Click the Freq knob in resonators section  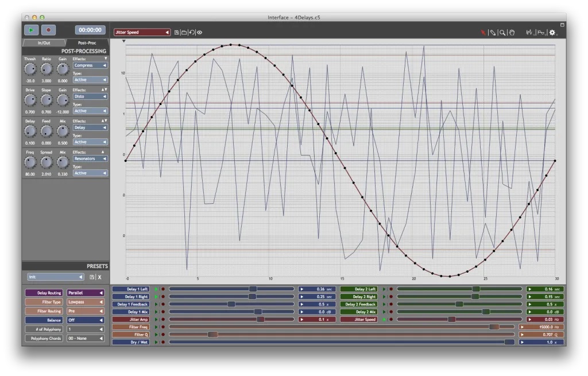pyautogui.click(x=30, y=162)
